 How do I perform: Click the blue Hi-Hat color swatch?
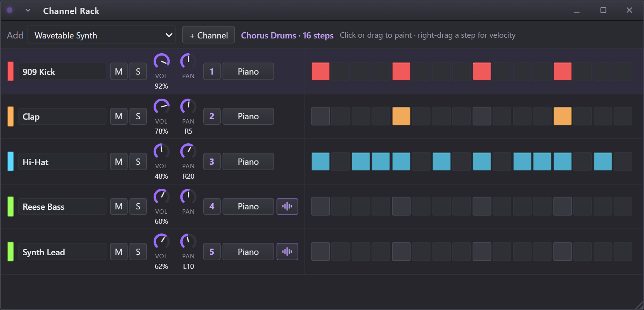click(x=10, y=162)
